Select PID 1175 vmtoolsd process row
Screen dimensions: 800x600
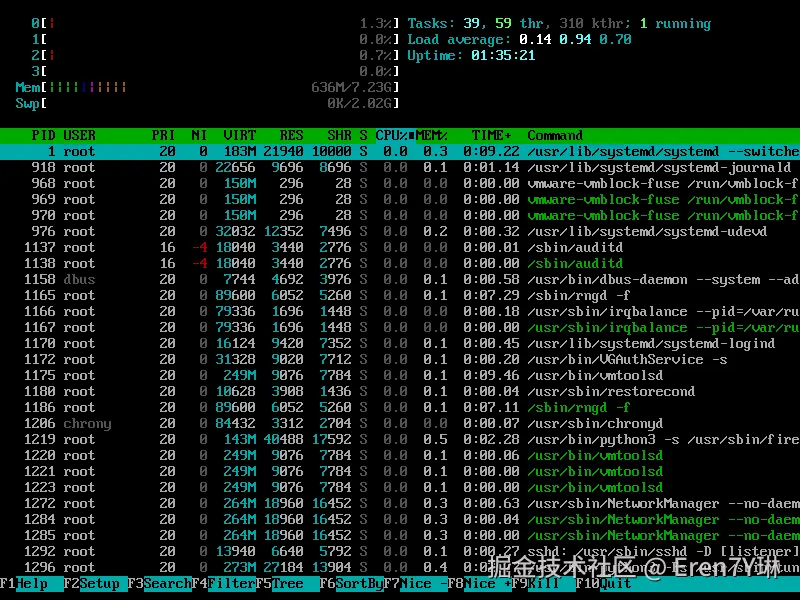[400, 375]
